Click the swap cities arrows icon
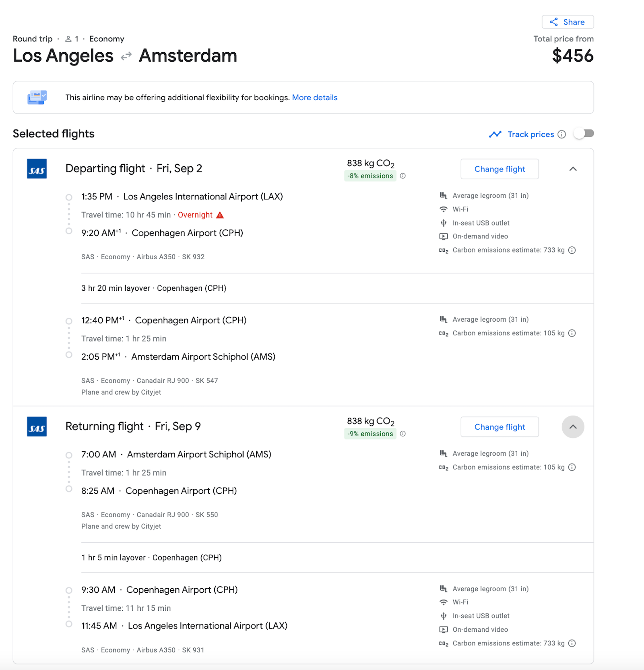Image resolution: width=644 pixels, height=670 pixels. (126, 56)
